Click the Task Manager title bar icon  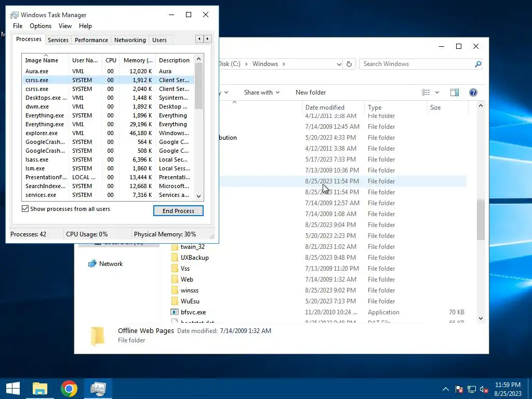pyautogui.click(x=14, y=15)
